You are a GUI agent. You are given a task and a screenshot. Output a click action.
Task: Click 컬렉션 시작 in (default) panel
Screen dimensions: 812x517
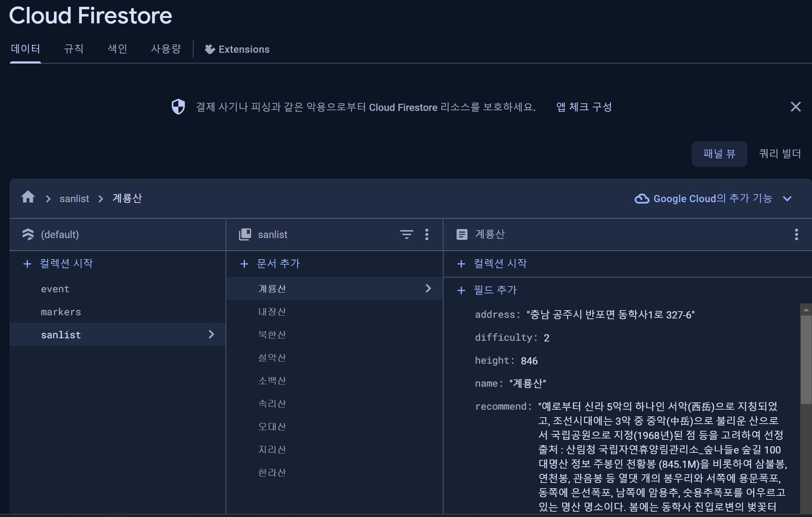[66, 264]
